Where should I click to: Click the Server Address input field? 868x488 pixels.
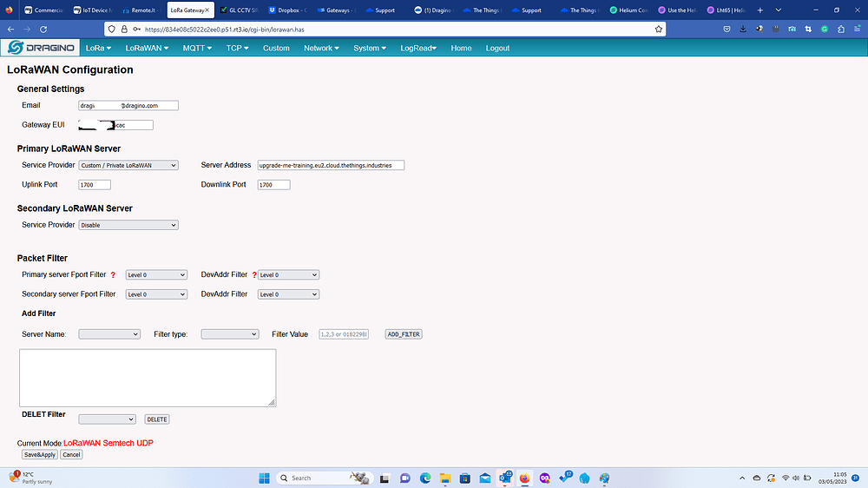tap(331, 165)
